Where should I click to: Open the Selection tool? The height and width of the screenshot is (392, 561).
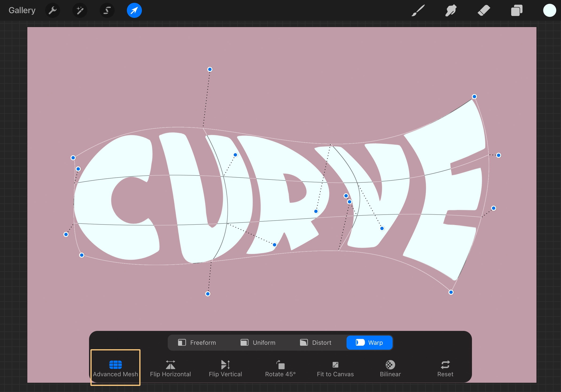(x=107, y=10)
